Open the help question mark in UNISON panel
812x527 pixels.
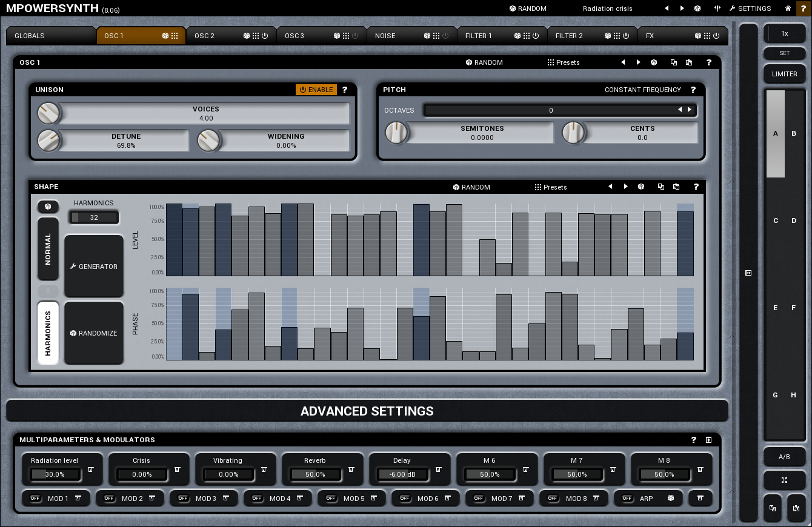tap(345, 90)
